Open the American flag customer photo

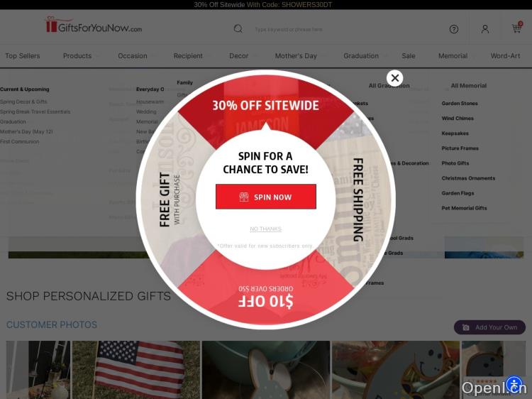pos(136,370)
